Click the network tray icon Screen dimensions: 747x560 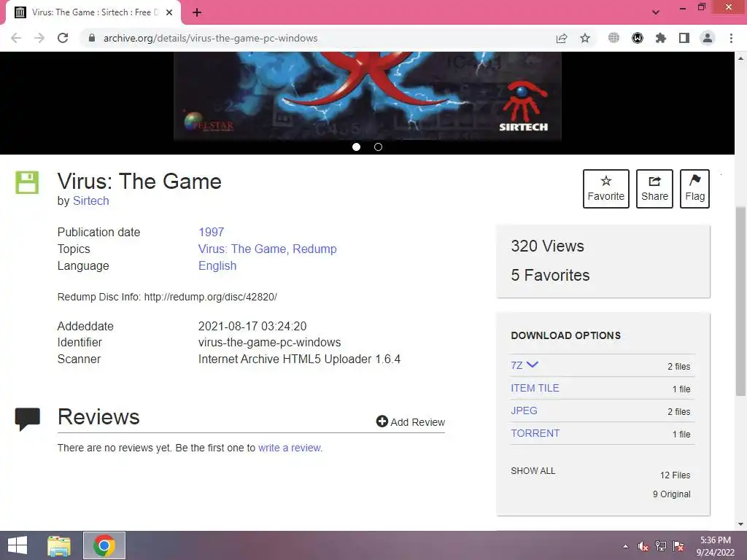pyautogui.click(x=661, y=546)
